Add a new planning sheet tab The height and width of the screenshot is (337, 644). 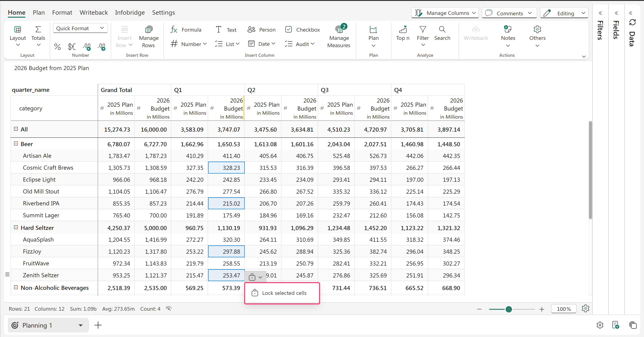pyautogui.click(x=98, y=325)
